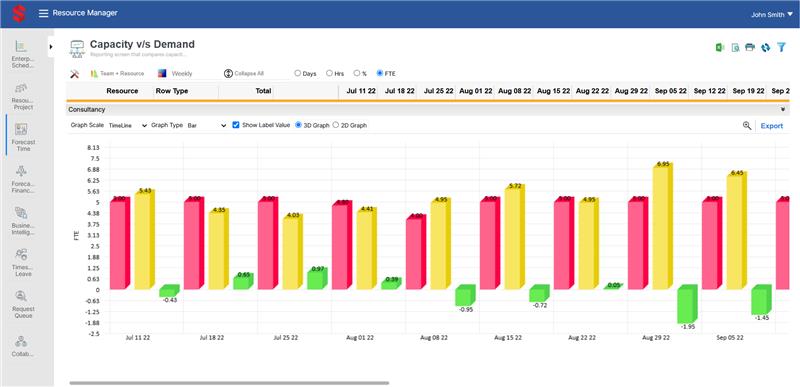Print the Capacity v/s Demand report

(750, 47)
